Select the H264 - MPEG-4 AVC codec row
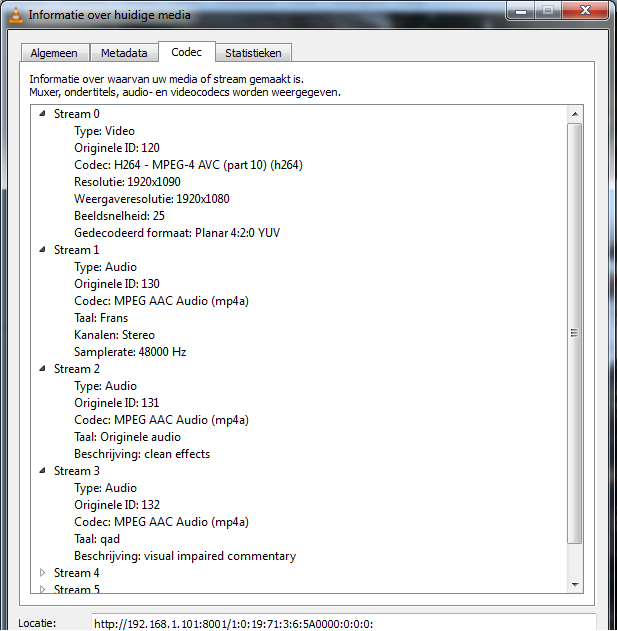The height and width of the screenshot is (631, 617). tap(188, 165)
